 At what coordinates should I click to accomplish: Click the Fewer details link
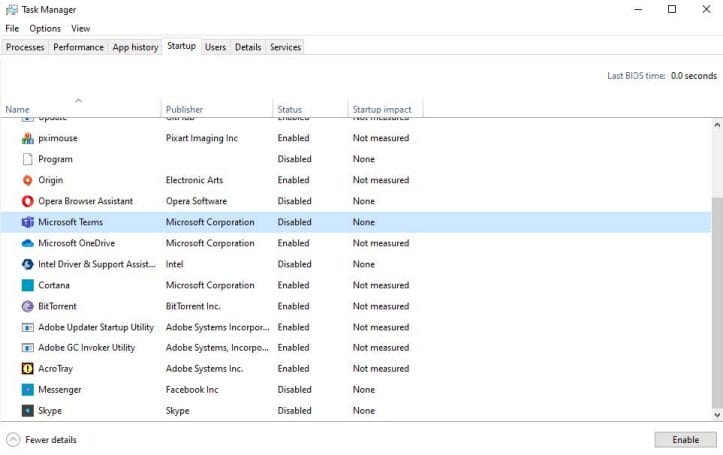point(51,440)
